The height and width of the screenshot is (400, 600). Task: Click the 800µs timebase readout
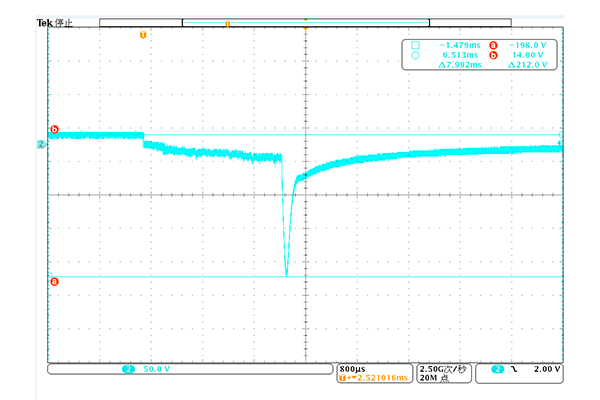[355, 368]
